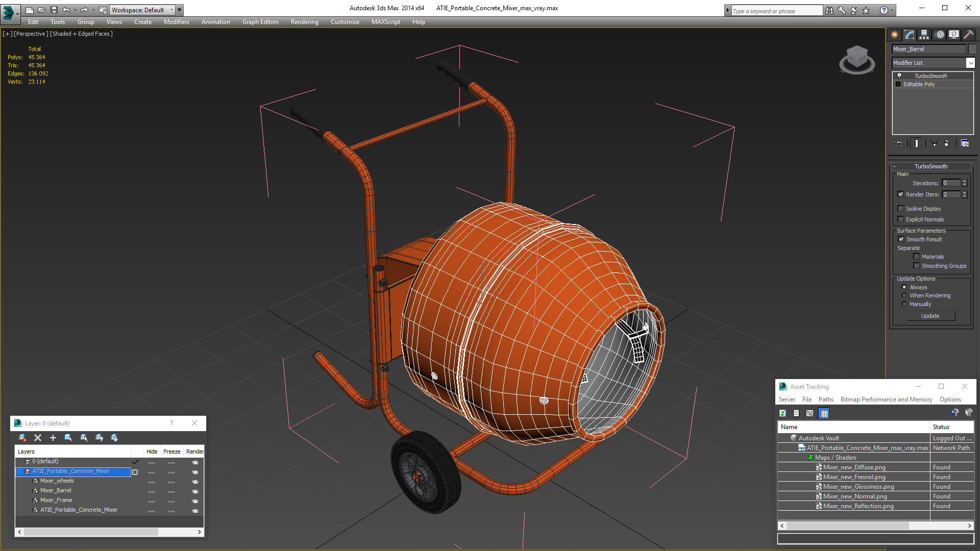Open the Utilities hammer panel tab
The image size is (980, 551).
pos(968,35)
